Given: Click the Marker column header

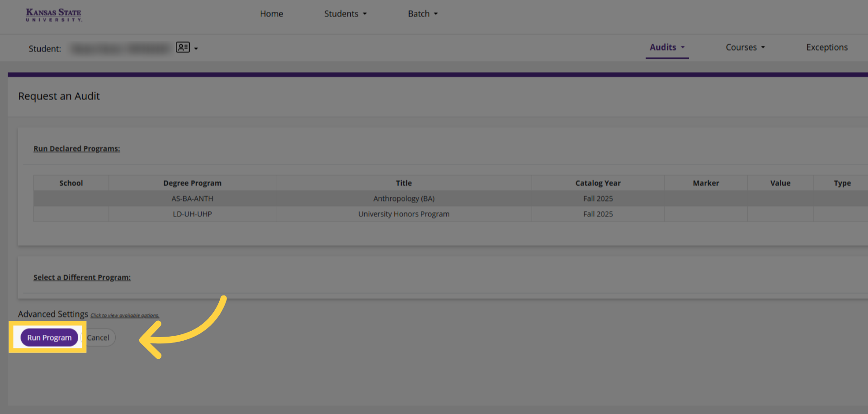Looking at the screenshot, I should [706, 183].
